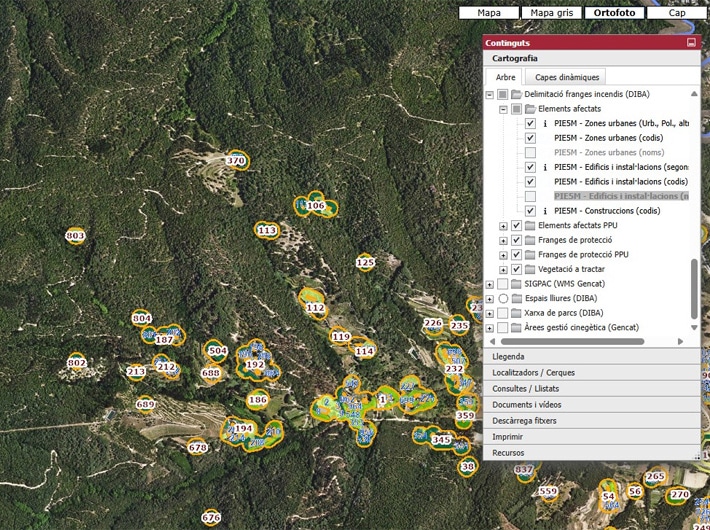Uncheck PIE5M - Zones urbanes (codis) layer
The width and height of the screenshot is (710, 530).
530,138
